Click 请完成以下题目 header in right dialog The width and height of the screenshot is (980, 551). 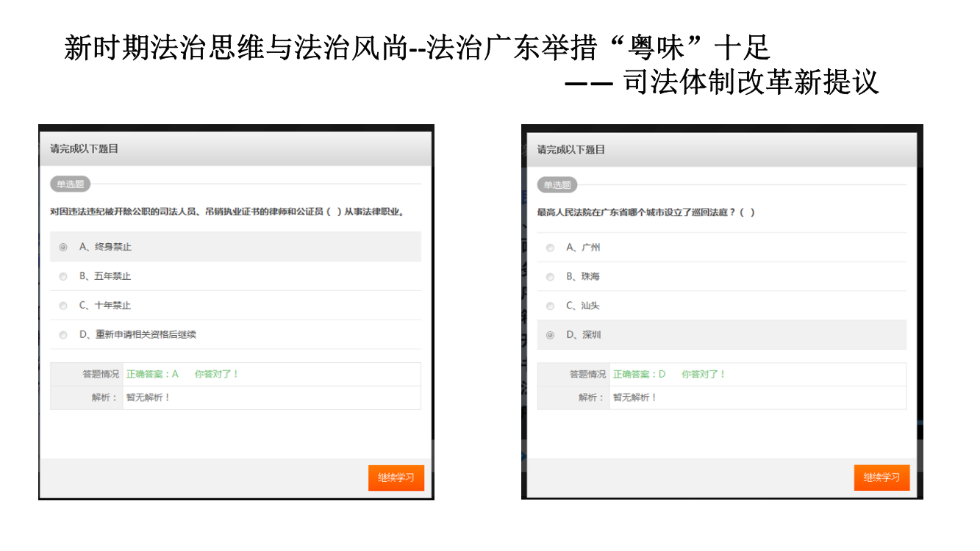pyautogui.click(x=571, y=150)
